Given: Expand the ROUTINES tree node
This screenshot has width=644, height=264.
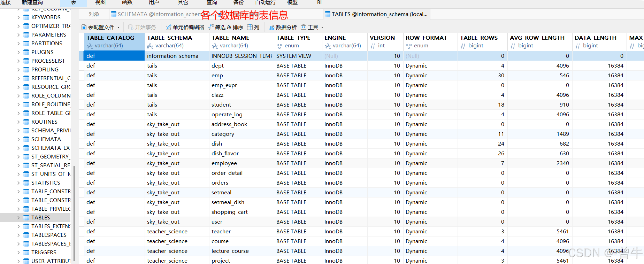Looking at the screenshot, I should click(18, 122).
